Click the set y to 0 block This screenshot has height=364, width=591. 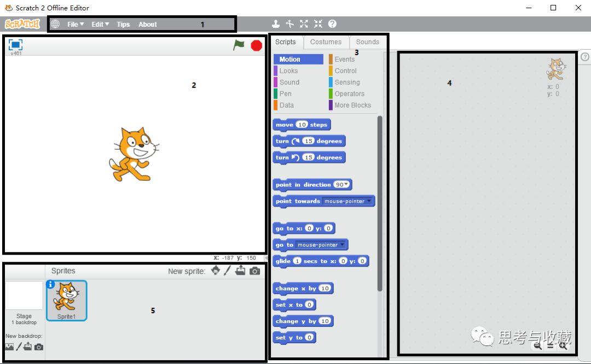[x=294, y=337]
